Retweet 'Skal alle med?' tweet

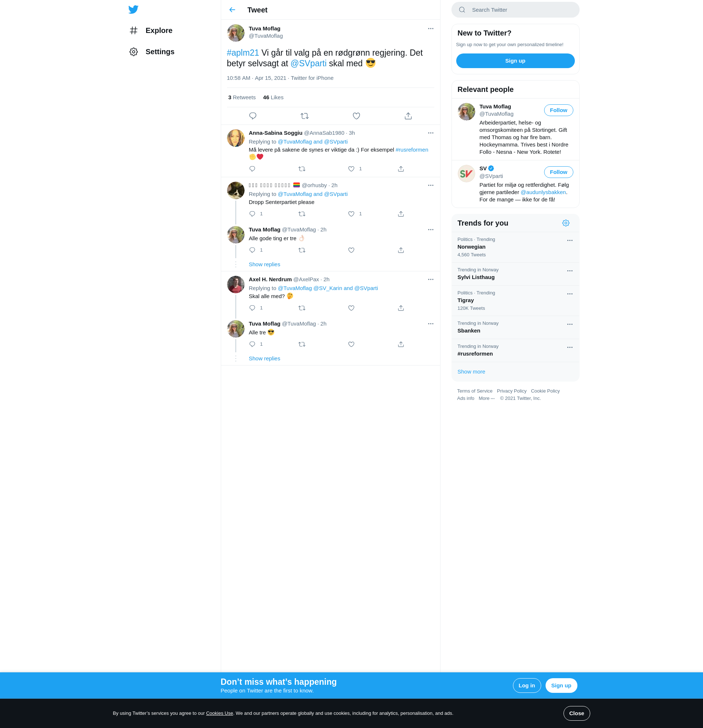pyautogui.click(x=302, y=308)
